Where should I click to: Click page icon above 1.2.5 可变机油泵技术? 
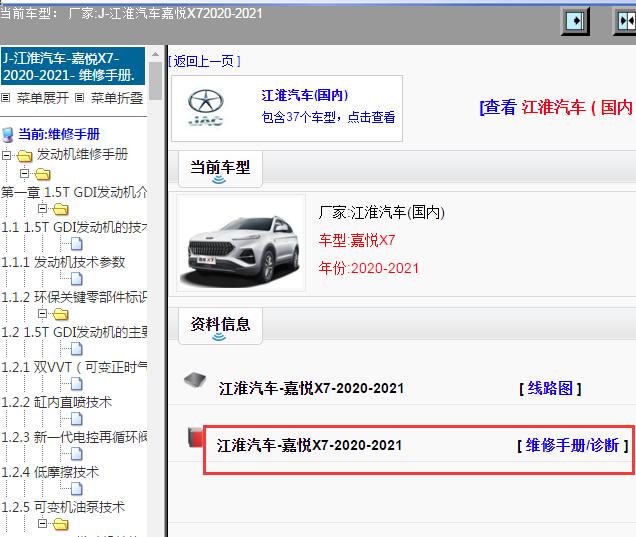click(76, 489)
